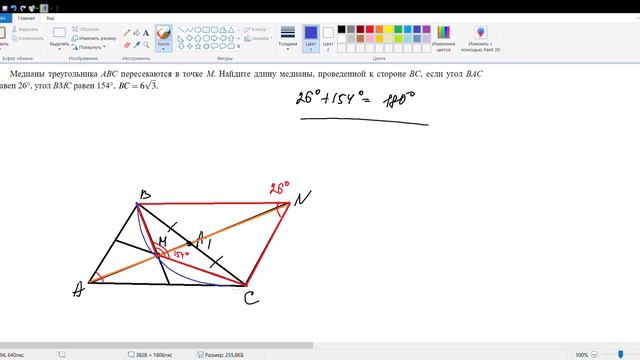Choose the Right arrow shape
This screenshot has height=360, width=640.
click(x=214, y=38)
